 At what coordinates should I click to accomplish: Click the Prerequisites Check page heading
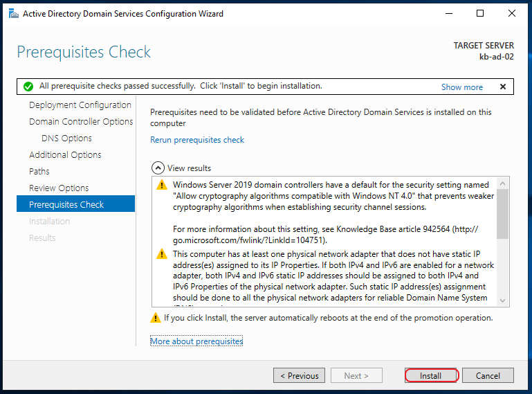[x=84, y=52]
